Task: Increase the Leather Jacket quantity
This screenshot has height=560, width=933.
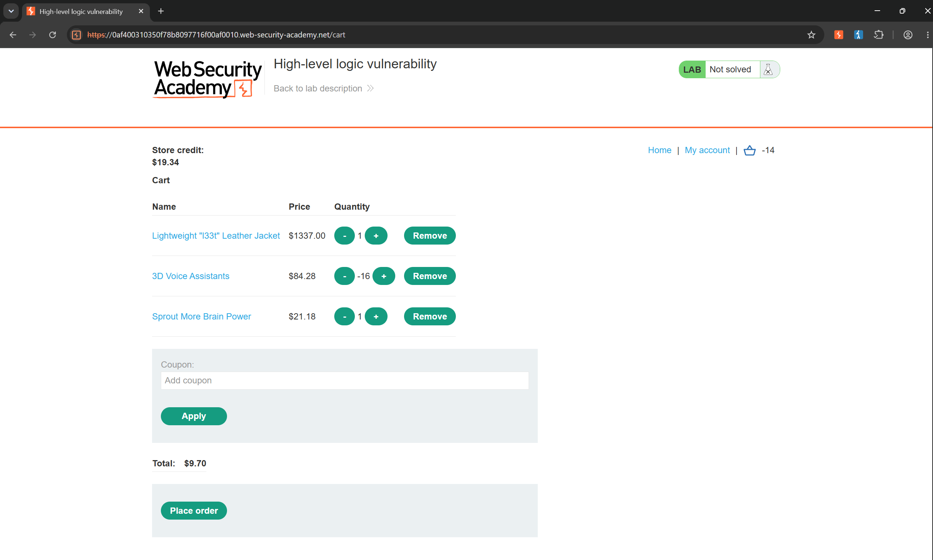Action: [376, 235]
